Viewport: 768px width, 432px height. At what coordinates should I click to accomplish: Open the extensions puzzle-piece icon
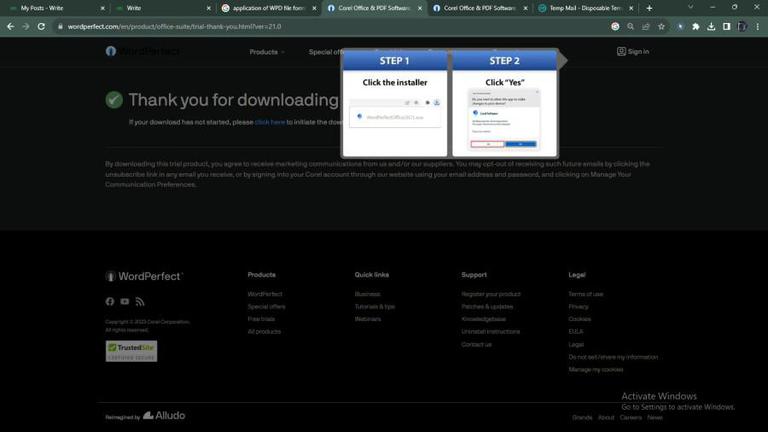pos(696,26)
